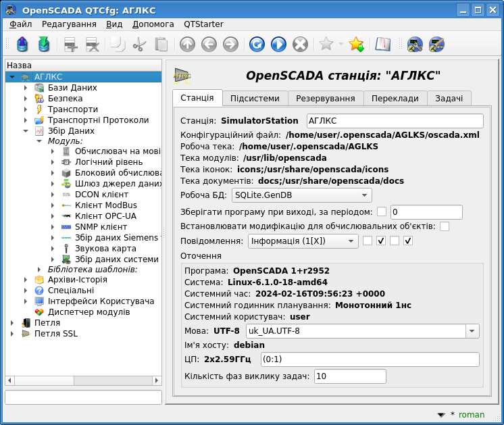The image size is (504, 425).
Task: Select Диспетчер модулів in the tree
Action: pos(89,312)
